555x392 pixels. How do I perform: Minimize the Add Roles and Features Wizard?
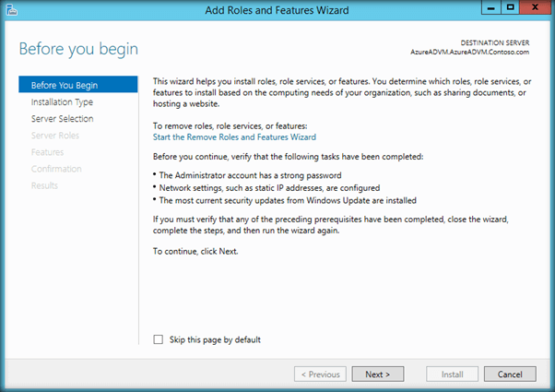[486, 8]
